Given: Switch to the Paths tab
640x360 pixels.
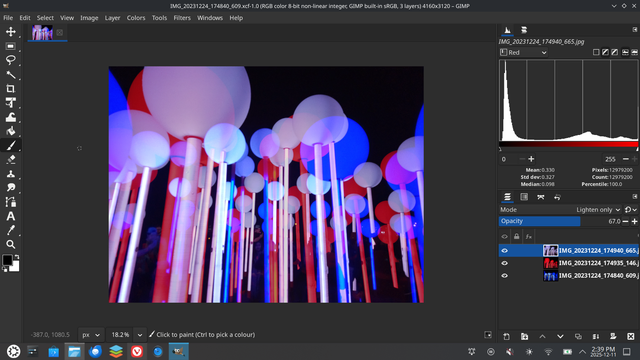Looking at the screenshot, I should [541, 197].
